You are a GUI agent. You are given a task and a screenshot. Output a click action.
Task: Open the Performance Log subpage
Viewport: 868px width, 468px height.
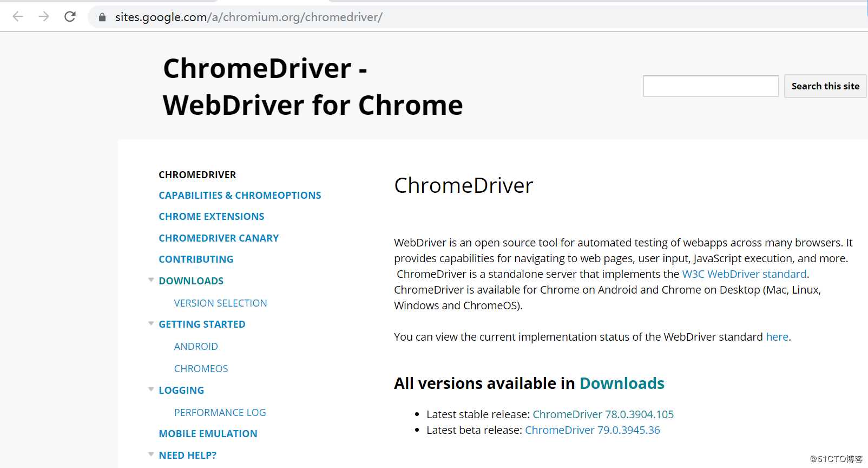220,413
